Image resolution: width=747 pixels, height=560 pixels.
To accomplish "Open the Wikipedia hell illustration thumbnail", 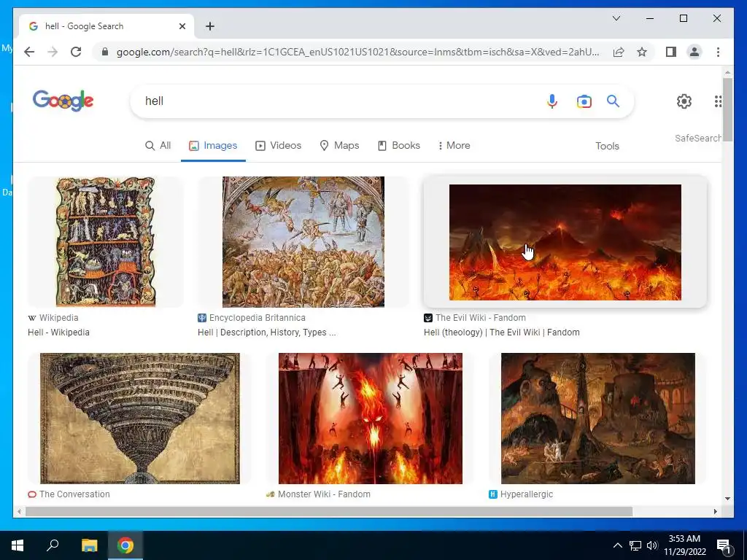I will pos(106,242).
